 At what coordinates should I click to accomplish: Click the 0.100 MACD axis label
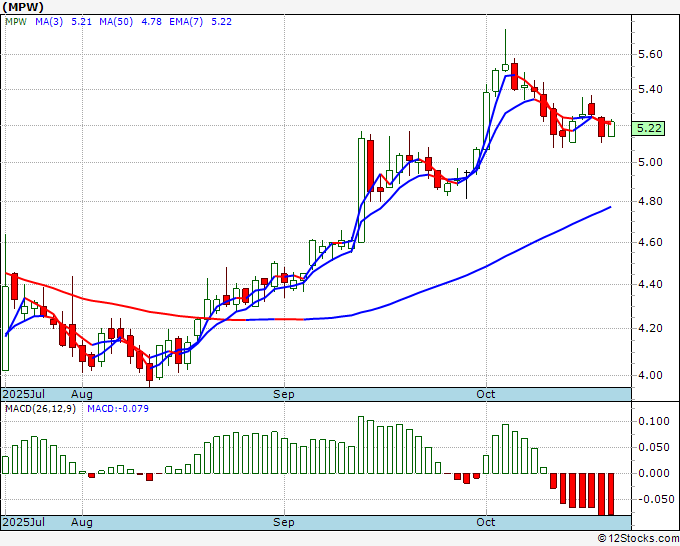pos(654,422)
